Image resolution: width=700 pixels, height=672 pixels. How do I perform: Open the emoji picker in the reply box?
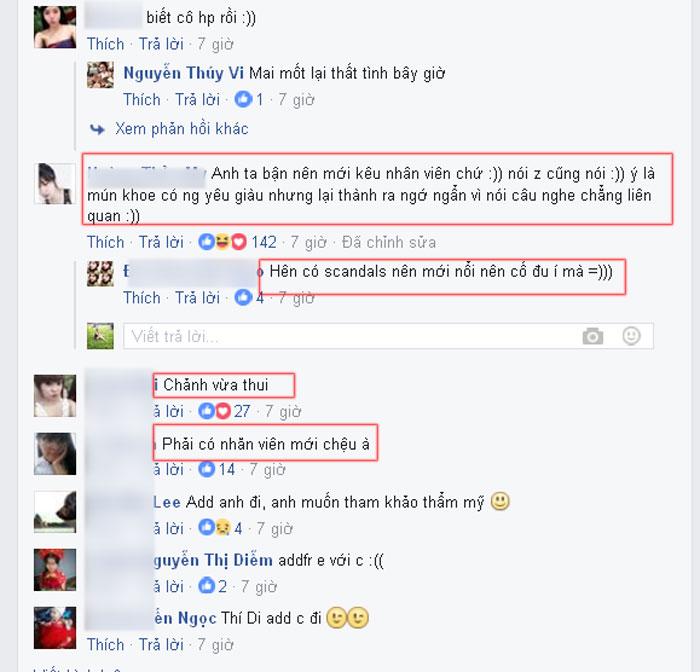coord(631,336)
